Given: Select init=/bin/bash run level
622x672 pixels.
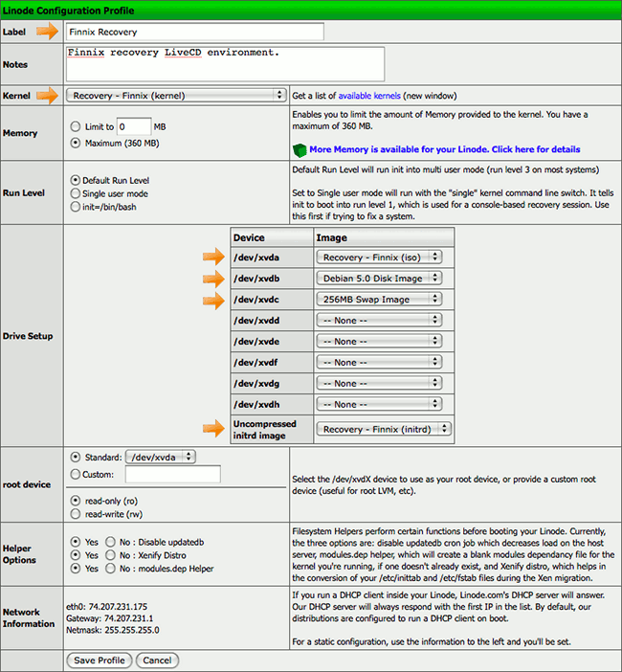Looking at the screenshot, I should (x=76, y=207).
